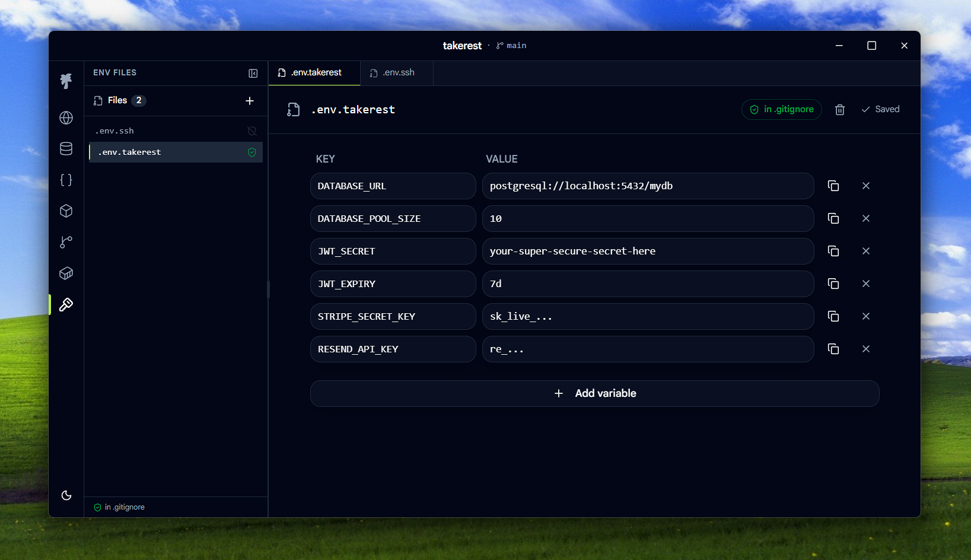Select .env.takerest file in list
The height and width of the screenshot is (560, 971).
(x=176, y=152)
